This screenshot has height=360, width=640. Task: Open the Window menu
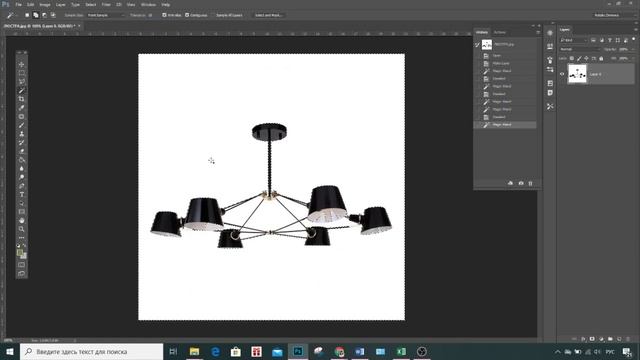(x=148, y=4)
